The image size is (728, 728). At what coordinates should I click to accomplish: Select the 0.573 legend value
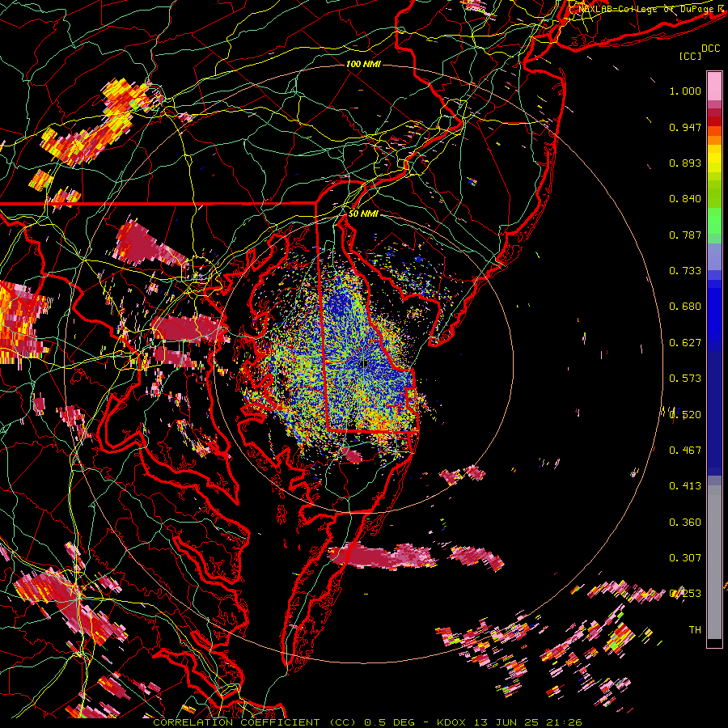point(685,379)
